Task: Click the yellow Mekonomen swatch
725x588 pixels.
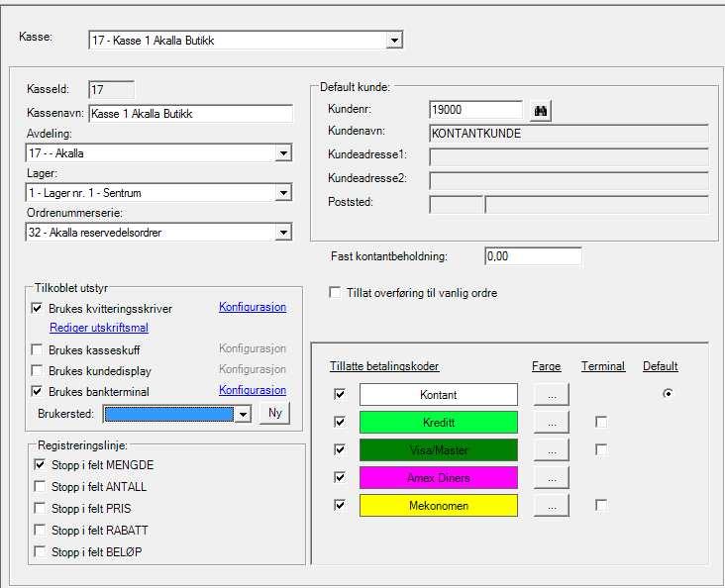Action: click(x=439, y=506)
